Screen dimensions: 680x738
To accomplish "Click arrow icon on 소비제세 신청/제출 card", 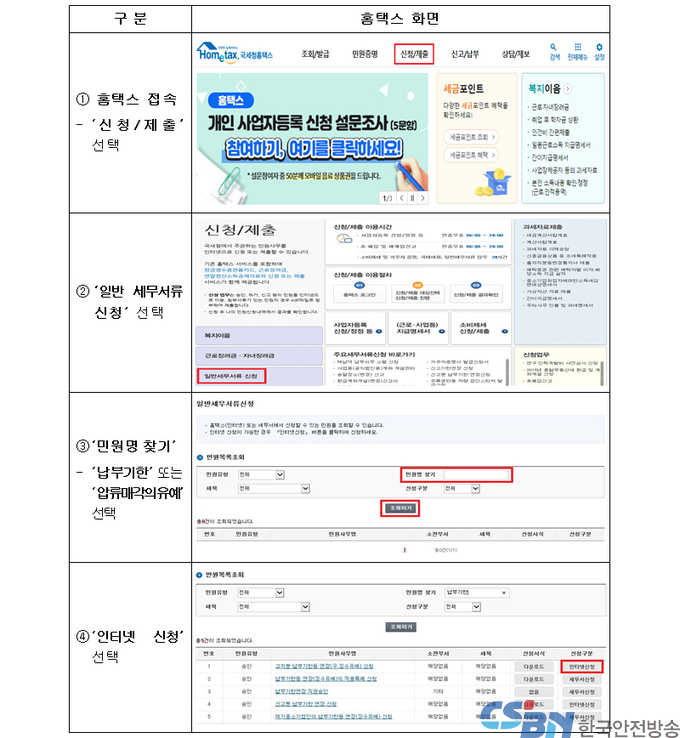I will tap(504, 331).
